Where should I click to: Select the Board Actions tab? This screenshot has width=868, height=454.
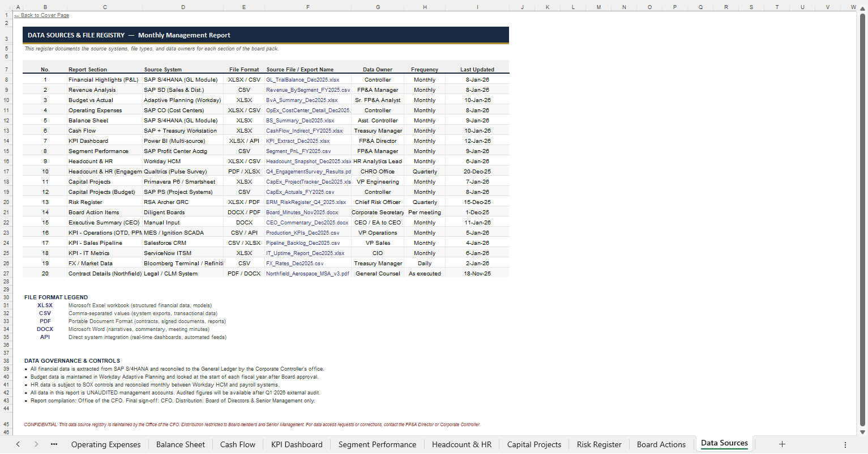tap(661, 444)
